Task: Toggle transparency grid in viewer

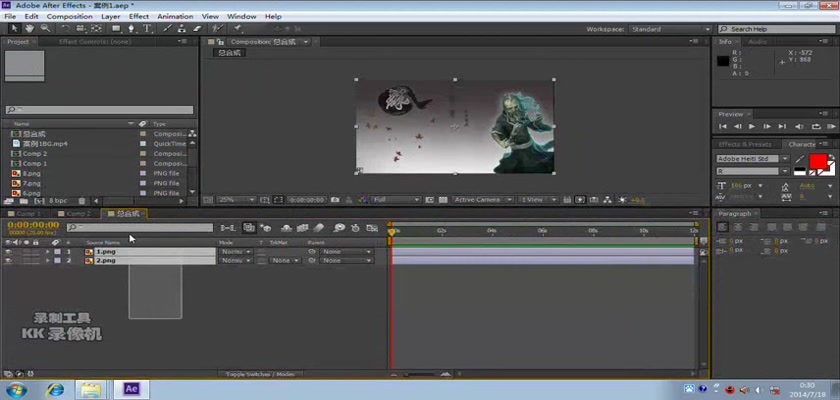Action: pos(443,200)
